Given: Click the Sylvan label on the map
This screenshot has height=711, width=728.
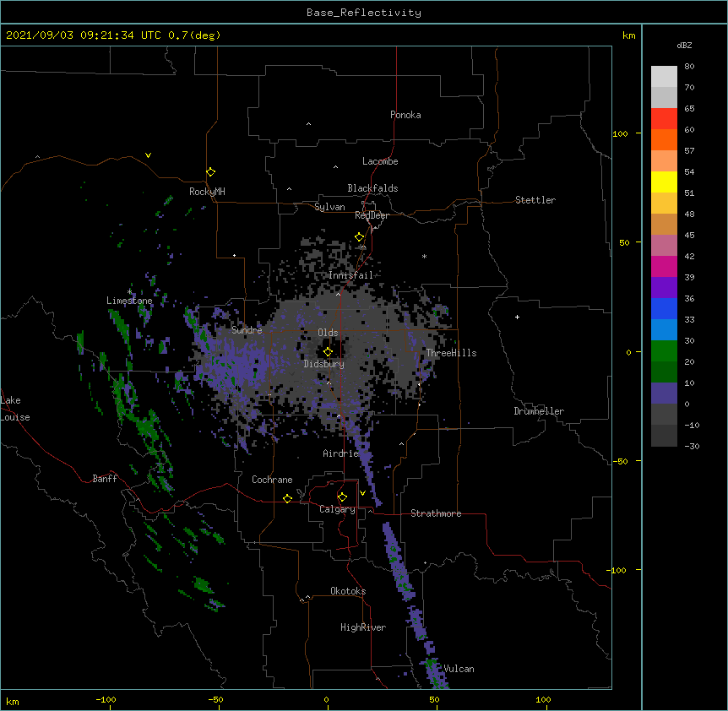Looking at the screenshot, I should coord(329,207).
